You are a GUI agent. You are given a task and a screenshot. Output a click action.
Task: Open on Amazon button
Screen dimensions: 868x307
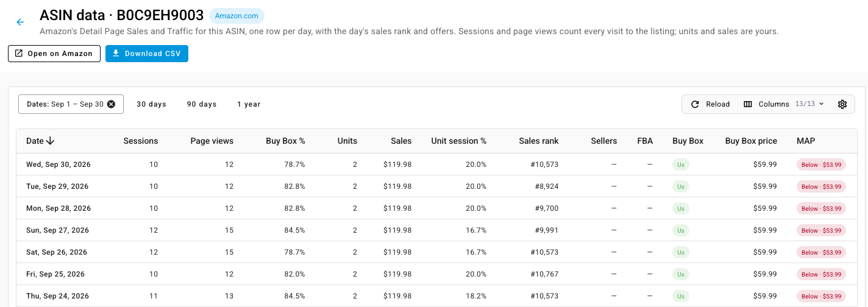tap(54, 54)
